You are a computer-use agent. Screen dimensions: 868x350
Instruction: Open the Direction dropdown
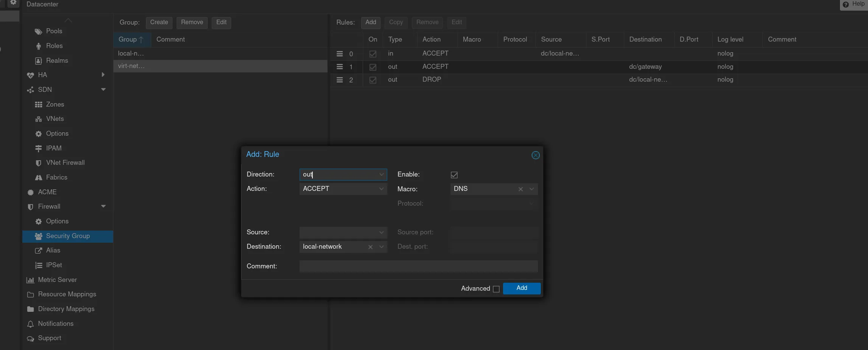[381, 174]
